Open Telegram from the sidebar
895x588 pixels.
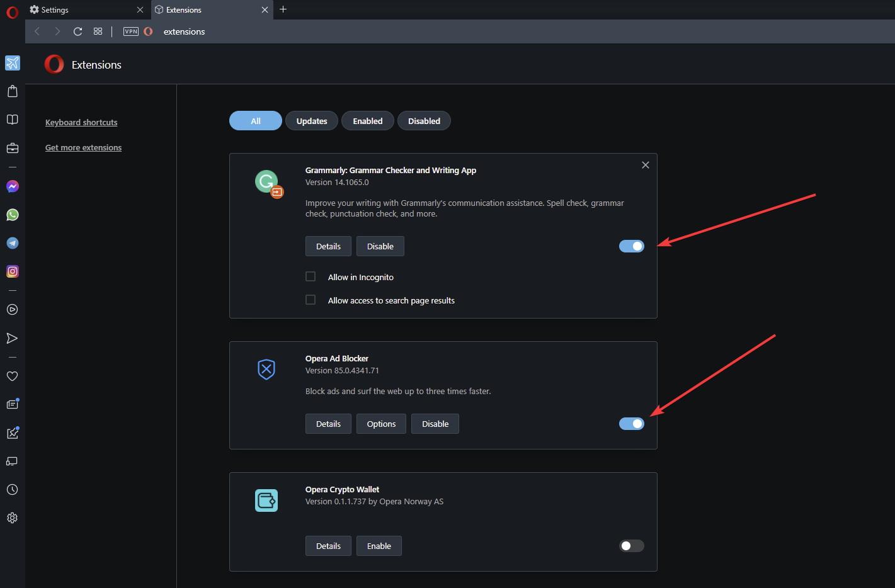13,243
